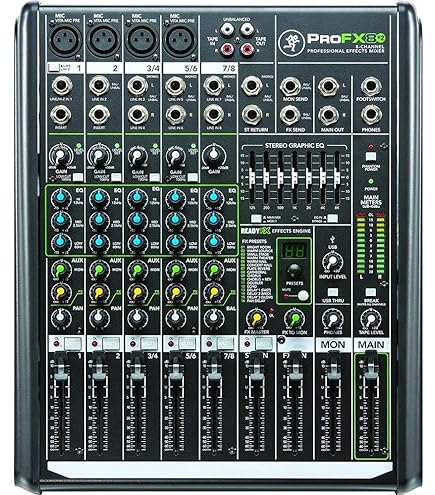Select the channel 1 HI EQ knob
Screen dimensions: 435x495
61,197
